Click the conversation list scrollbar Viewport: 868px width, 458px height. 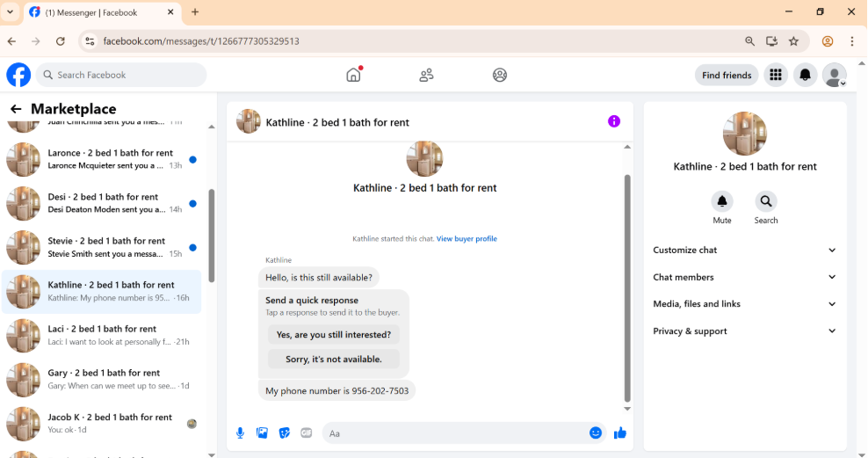(x=212, y=236)
